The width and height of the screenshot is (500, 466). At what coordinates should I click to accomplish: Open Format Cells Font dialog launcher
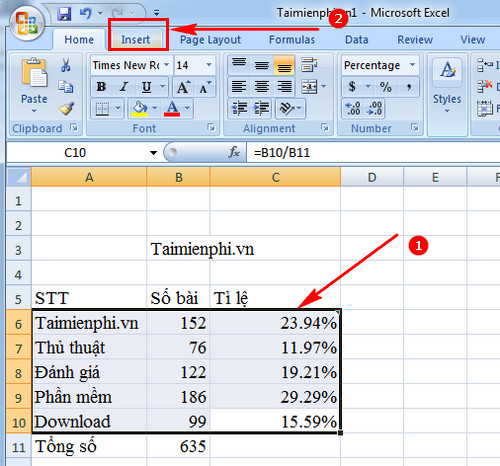[211, 127]
